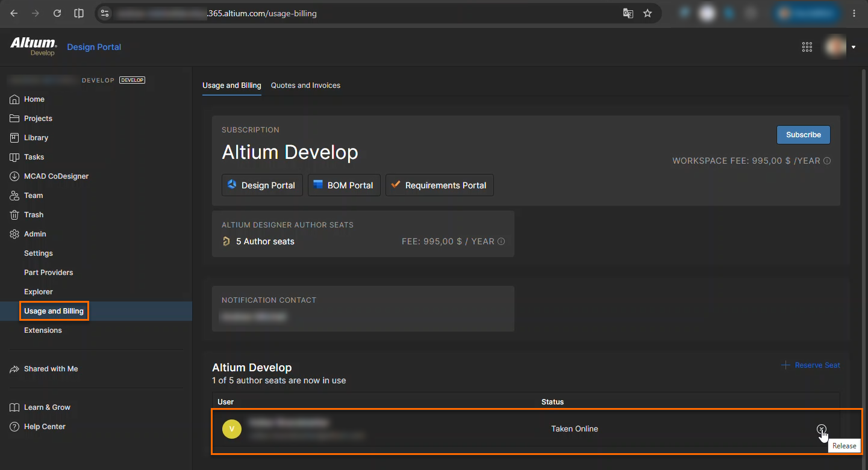Screen dimensions: 868x470
Task: Bookmark this page with the star icon
Action: click(x=648, y=13)
